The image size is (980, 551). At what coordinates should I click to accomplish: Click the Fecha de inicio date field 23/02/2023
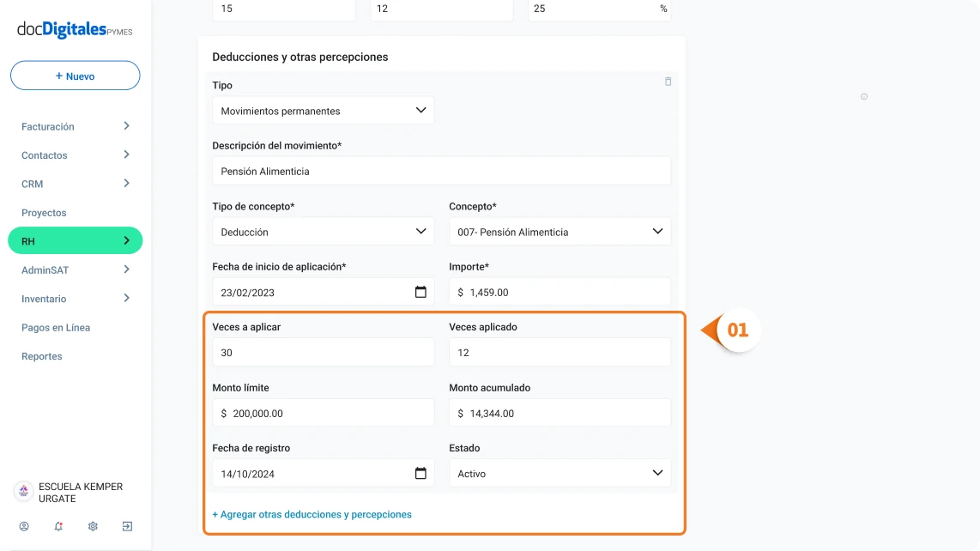[x=324, y=292]
